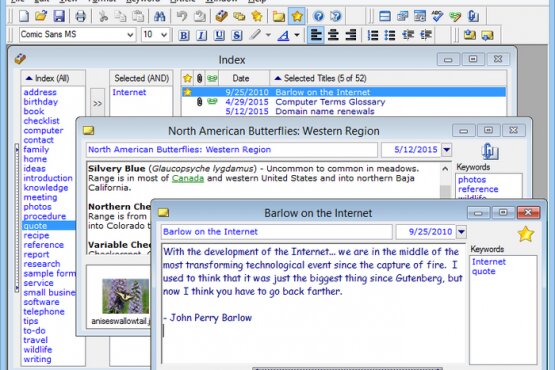Select the Domain name renewals title row
The image size is (555, 370).
343,112
